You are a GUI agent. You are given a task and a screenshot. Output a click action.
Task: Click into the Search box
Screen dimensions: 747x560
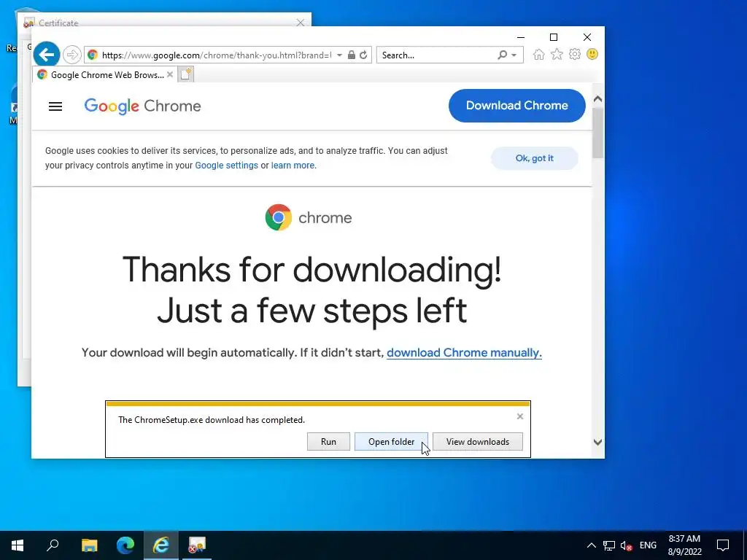(436, 55)
